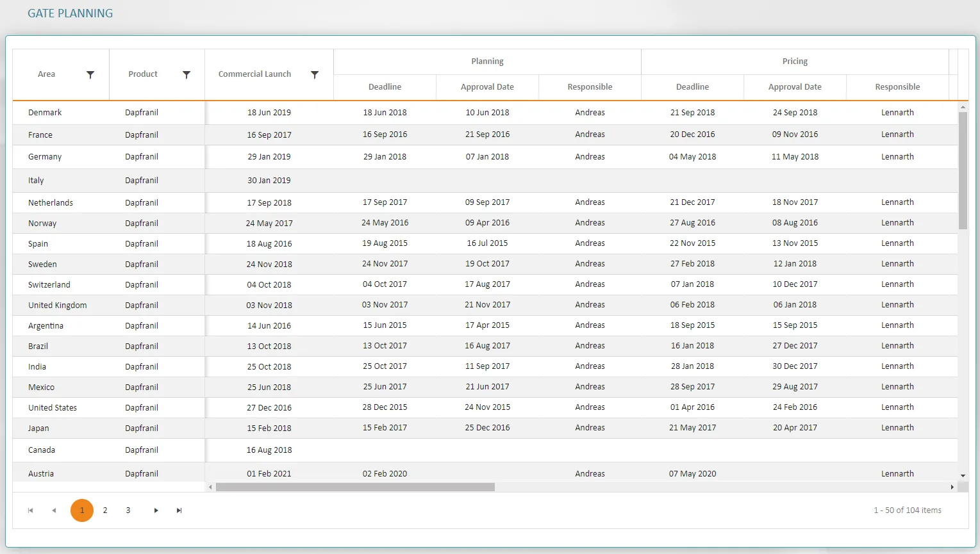Select page 1 in pager
Screen dimensions: 980x554
click(x=82, y=510)
